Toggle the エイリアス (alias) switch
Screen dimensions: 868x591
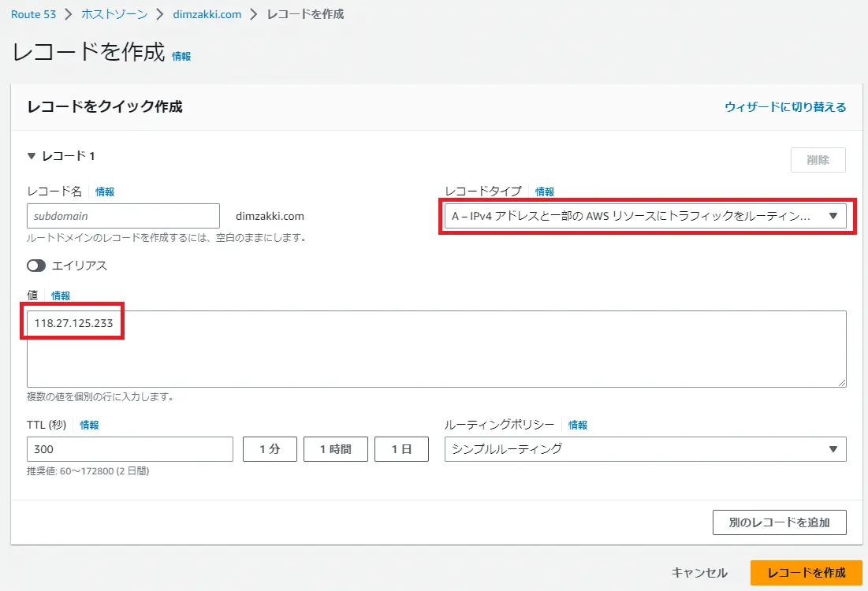37,266
